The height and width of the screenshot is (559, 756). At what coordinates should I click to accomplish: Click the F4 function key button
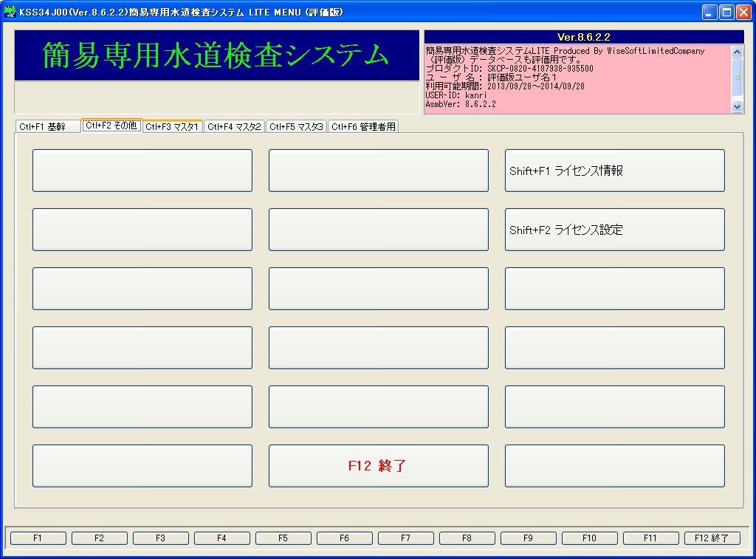coord(221,538)
